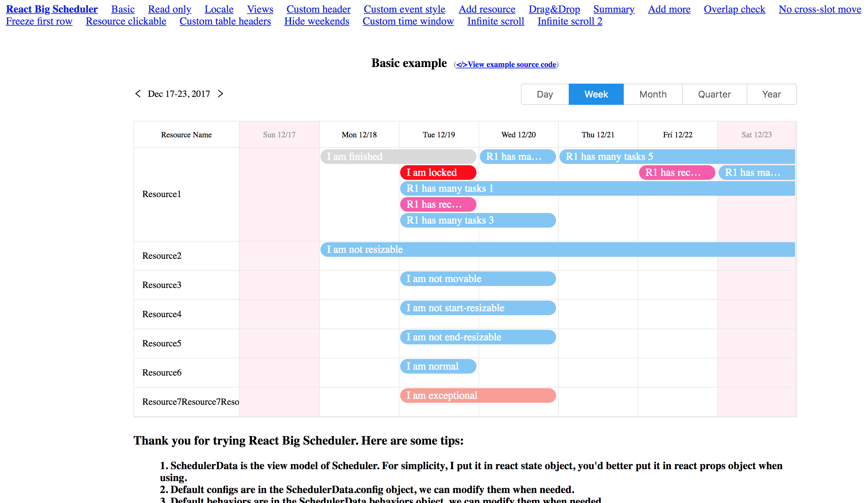Open the Infinite scroll 2 example
This screenshot has height=503, width=868.
click(x=570, y=21)
